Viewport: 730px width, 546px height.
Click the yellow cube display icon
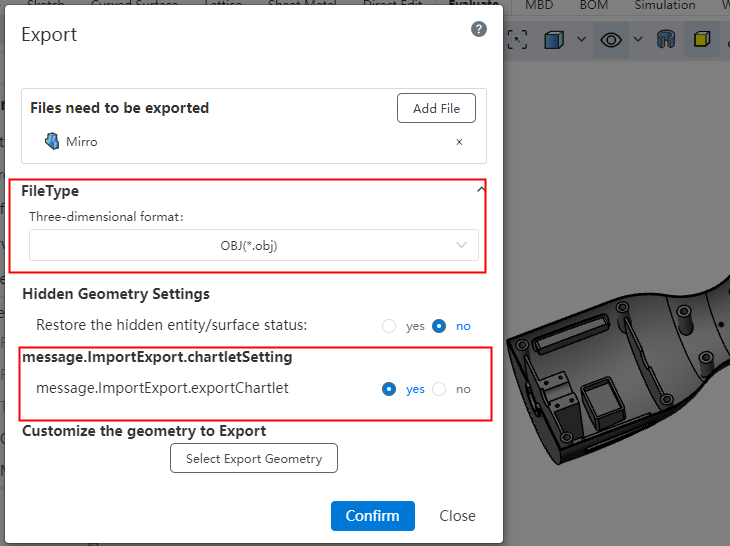pos(703,40)
